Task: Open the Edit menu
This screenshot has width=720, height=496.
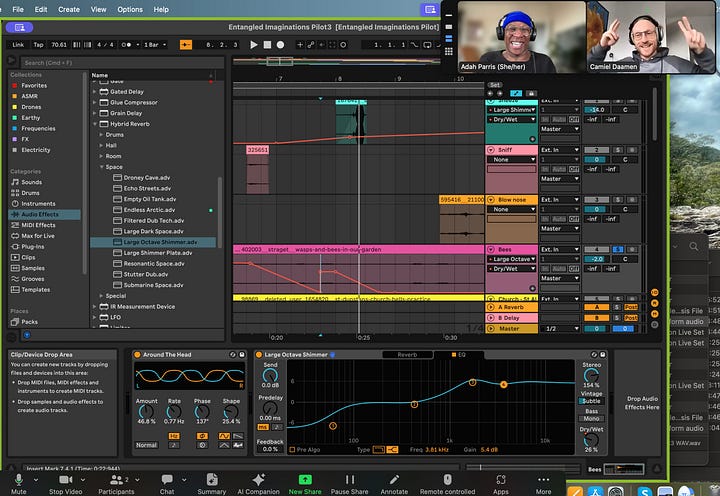Action: (x=41, y=9)
